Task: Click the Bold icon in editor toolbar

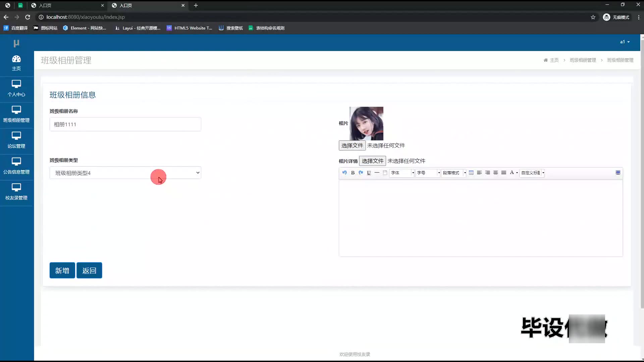Action: 353,173
